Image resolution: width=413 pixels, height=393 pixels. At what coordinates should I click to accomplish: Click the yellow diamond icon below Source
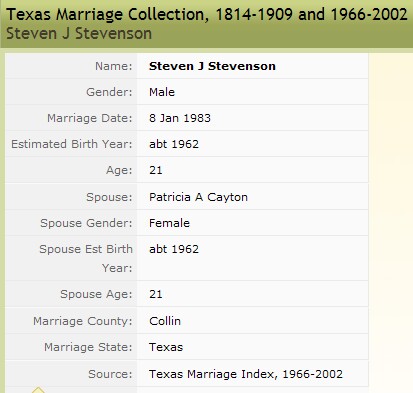coord(38,390)
